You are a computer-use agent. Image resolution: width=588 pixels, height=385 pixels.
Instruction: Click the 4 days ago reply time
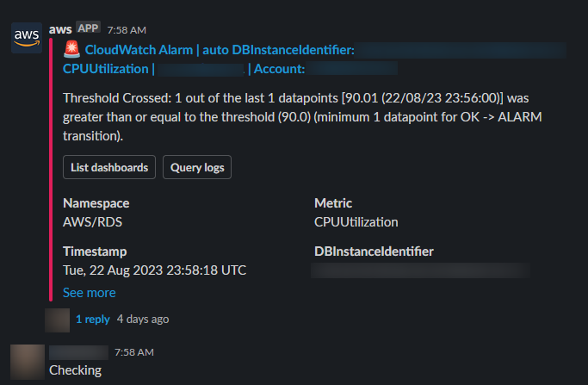143,319
